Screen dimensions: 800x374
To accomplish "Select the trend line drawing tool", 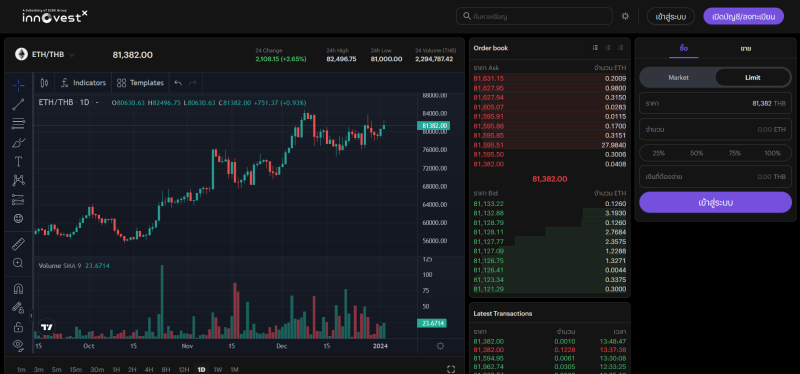I will click(18, 105).
